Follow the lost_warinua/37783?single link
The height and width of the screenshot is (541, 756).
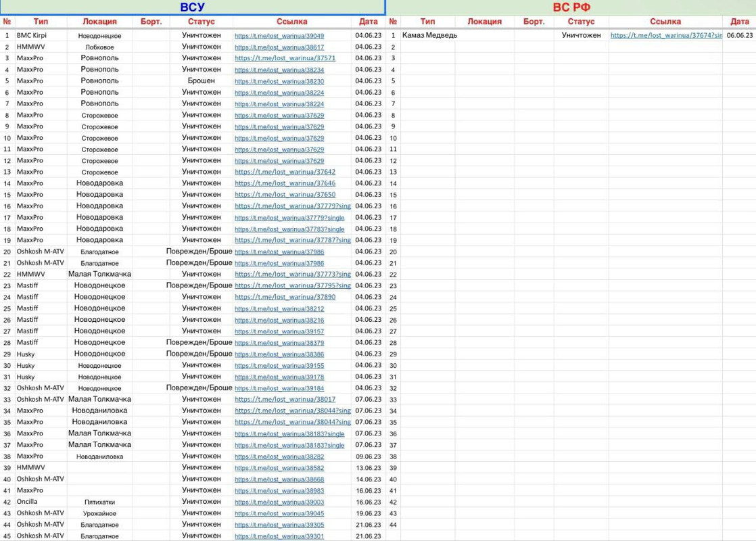289,229
